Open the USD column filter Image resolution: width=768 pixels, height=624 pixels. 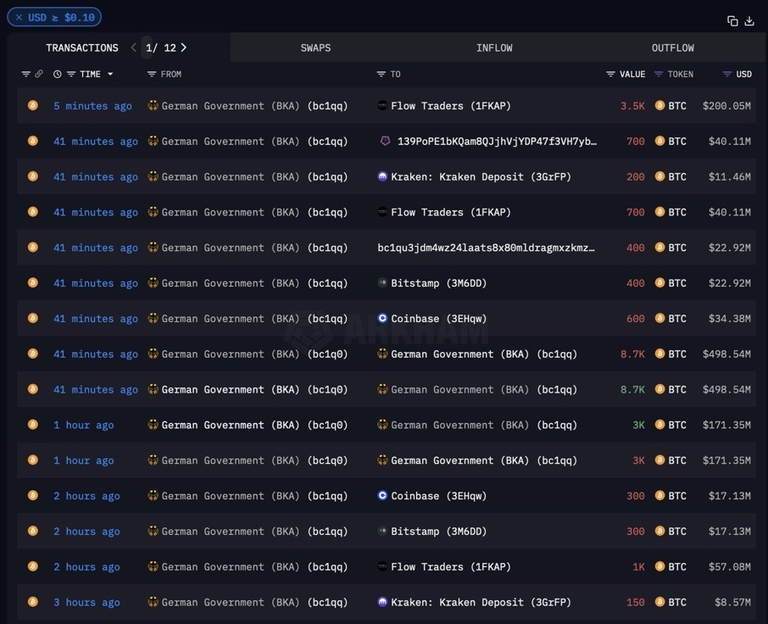coord(727,74)
